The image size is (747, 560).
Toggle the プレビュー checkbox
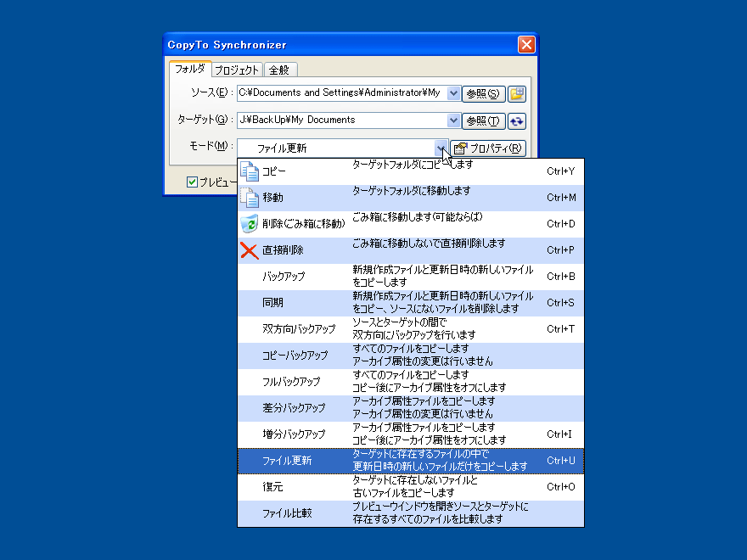[x=192, y=182]
